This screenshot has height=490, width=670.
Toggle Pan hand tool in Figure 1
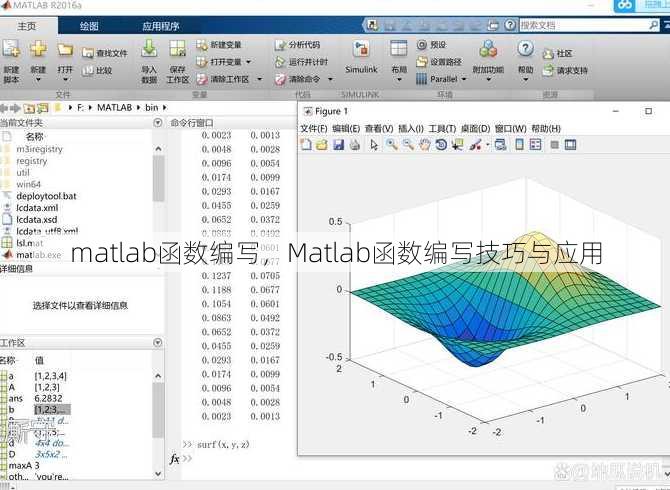424,145
